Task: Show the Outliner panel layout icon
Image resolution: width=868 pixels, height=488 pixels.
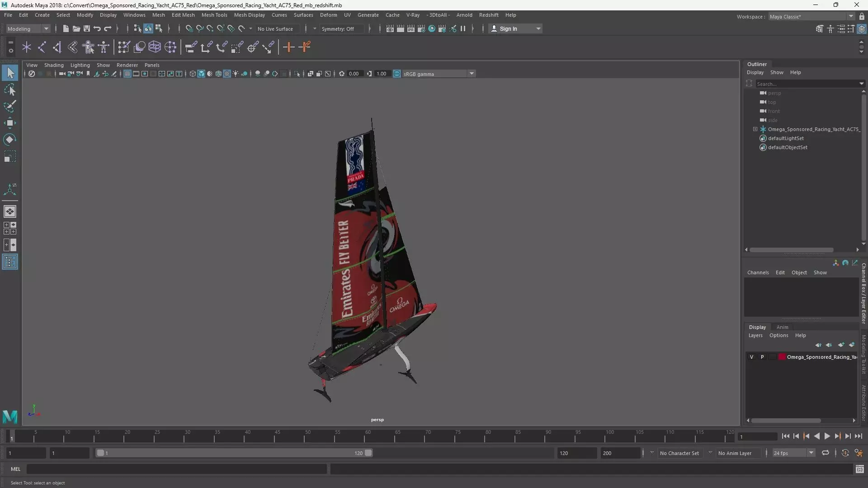Action: (x=10, y=262)
